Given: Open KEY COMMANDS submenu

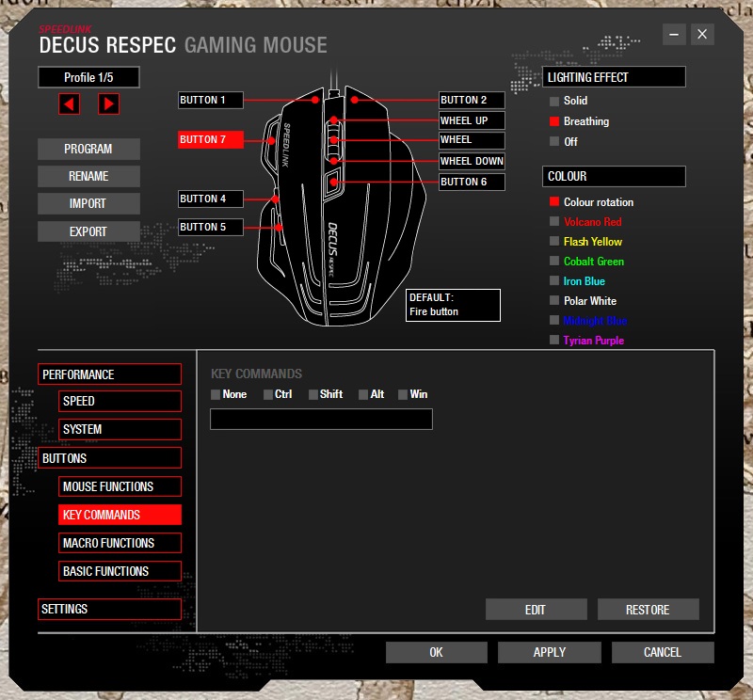Looking at the screenshot, I should pos(120,516).
